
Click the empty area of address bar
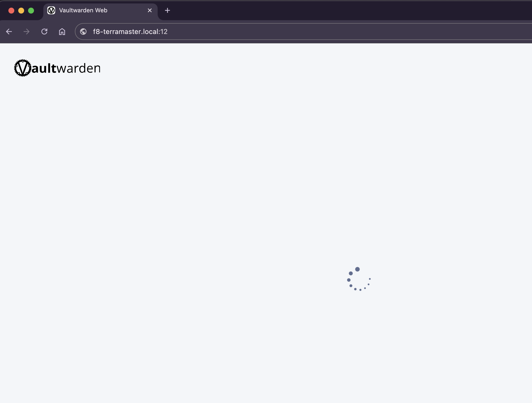pos(345,32)
